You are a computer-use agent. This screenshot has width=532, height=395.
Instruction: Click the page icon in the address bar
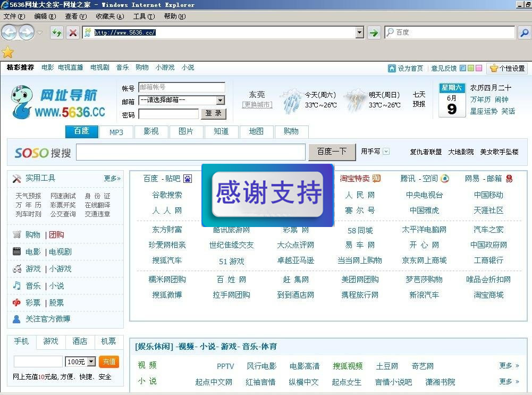88,32
